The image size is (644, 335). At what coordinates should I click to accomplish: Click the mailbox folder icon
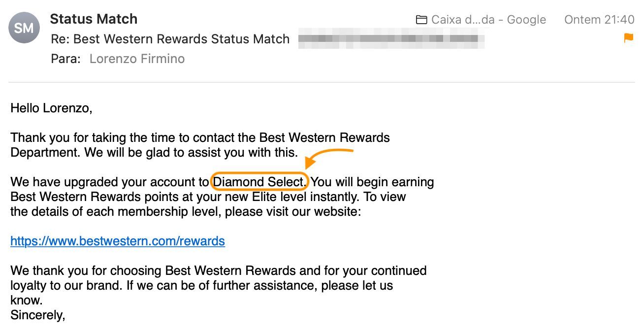click(x=421, y=20)
